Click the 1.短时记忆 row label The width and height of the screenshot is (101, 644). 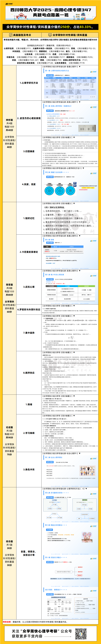tap(29, 218)
